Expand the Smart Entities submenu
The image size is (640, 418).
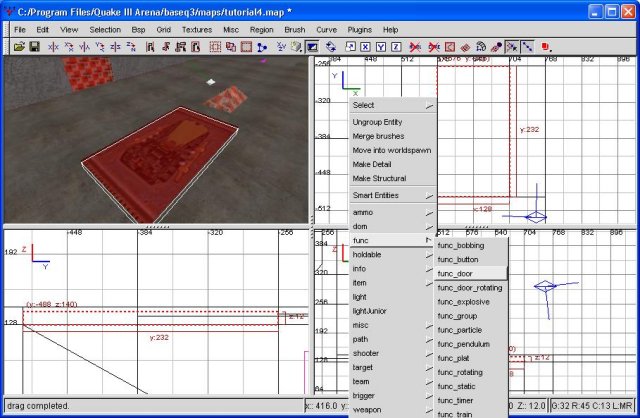pos(392,196)
